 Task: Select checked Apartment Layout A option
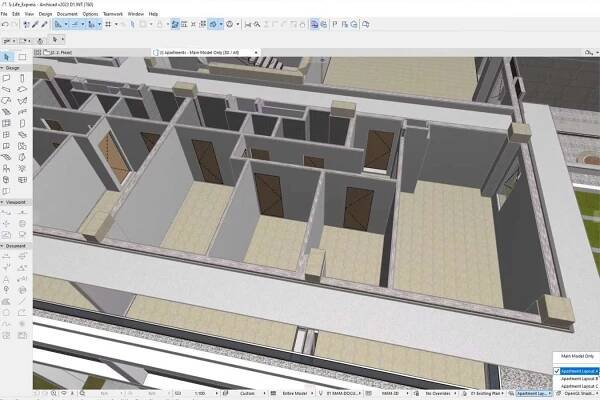(x=576, y=371)
